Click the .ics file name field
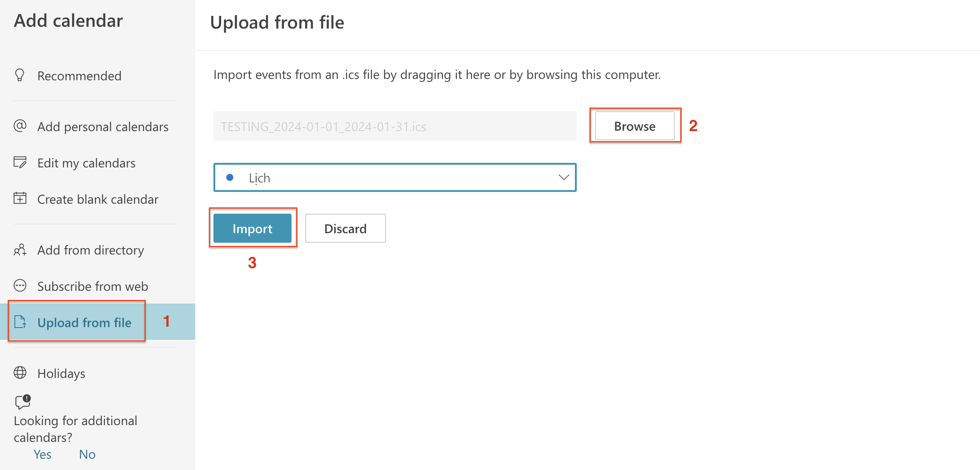 point(394,127)
